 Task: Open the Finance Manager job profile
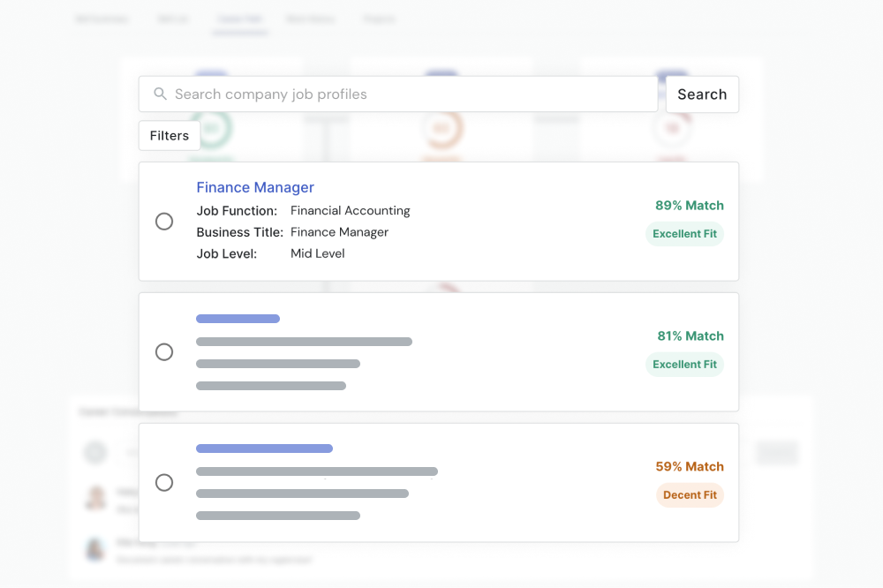click(255, 187)
